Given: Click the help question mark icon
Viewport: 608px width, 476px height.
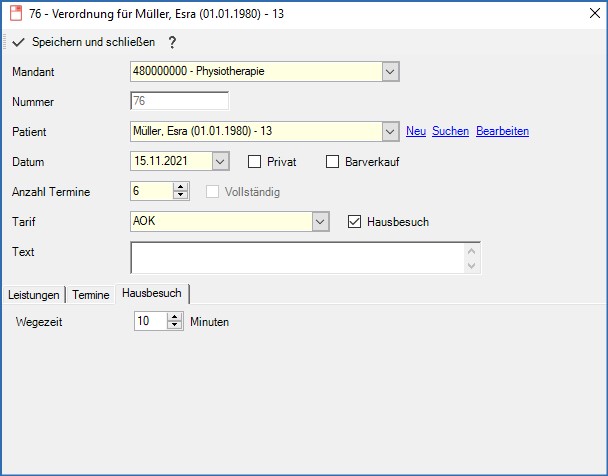Looking at the screenshot, I should pos(172,43).
